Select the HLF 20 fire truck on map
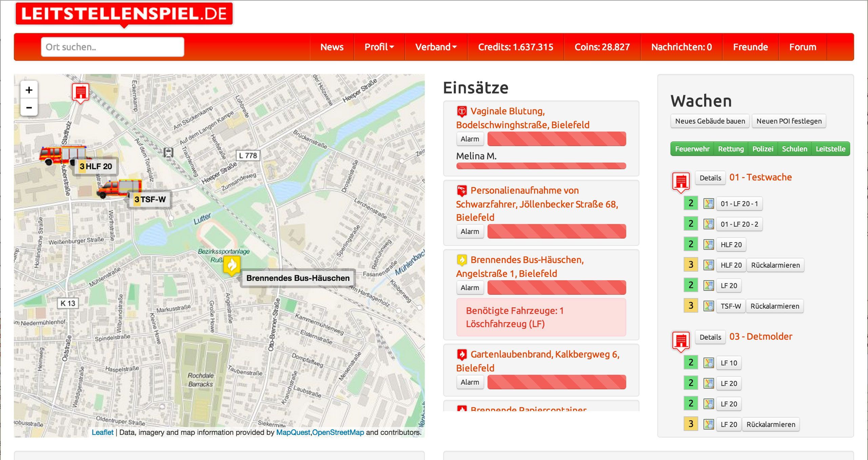Viewport: 868px width, 460px height. (63, 155)
